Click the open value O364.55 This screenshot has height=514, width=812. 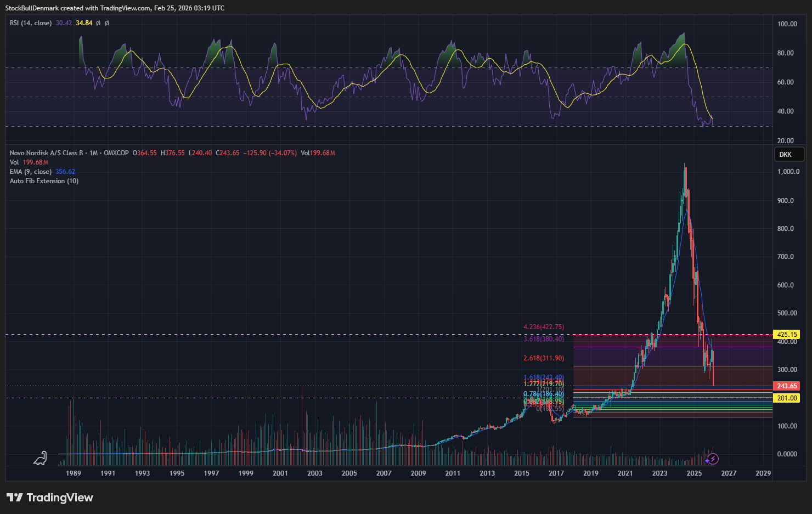tap(145, 153)
